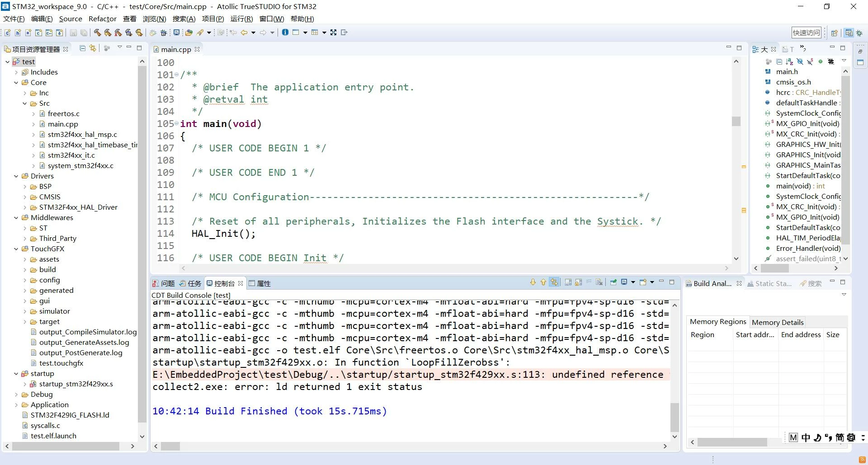Click the pin console icon
This screenshot has width=868, height=465.
tap(613, 282)
